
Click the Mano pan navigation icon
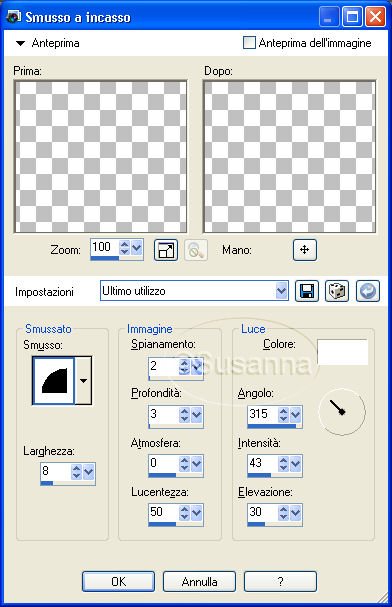pos(305,250)
